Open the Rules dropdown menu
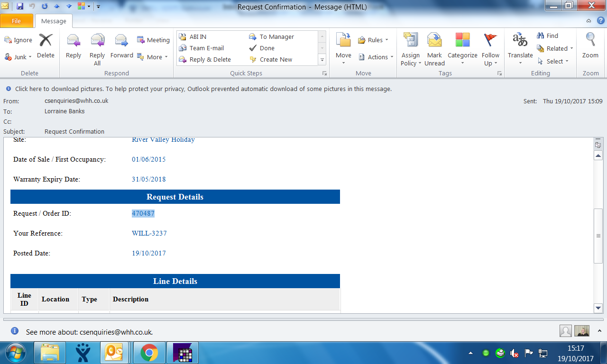This screenshot has width=607, height=364. point(373,40)
